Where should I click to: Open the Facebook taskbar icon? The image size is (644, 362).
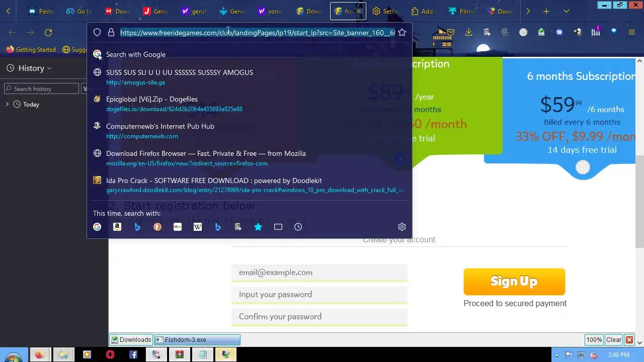133,355
